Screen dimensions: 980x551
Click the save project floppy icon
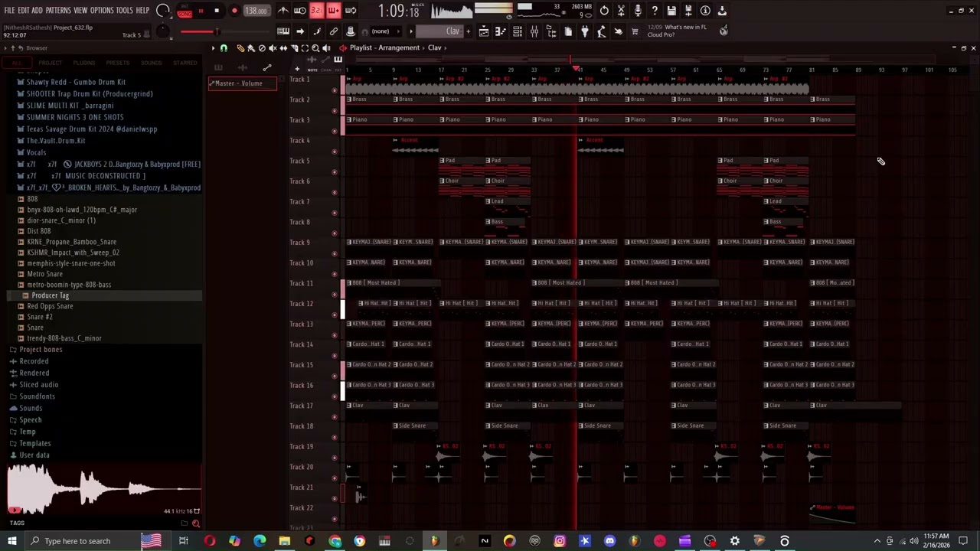(x=671, y=11)
